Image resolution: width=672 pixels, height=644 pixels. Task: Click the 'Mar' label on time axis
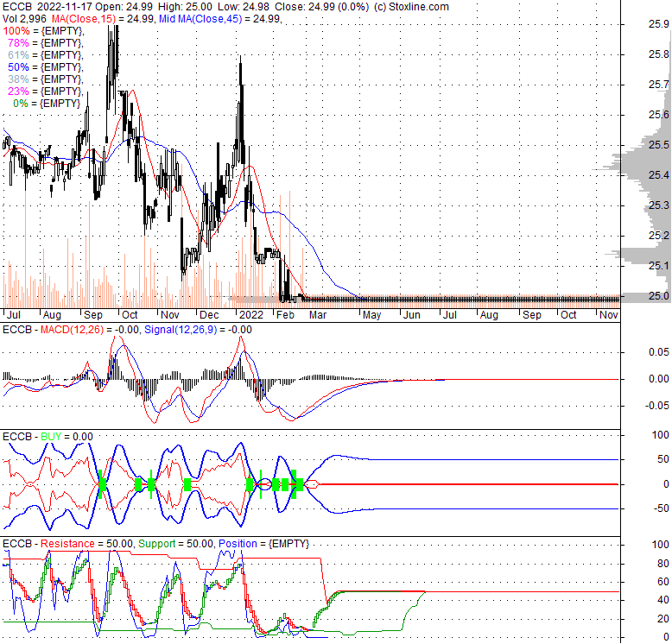[x=318, y=315]
